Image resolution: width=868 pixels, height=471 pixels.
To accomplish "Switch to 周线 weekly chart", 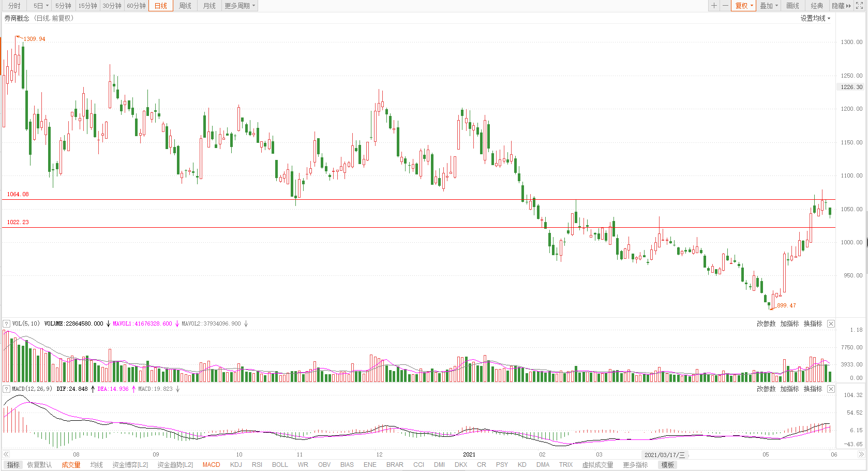I will 185,6.
